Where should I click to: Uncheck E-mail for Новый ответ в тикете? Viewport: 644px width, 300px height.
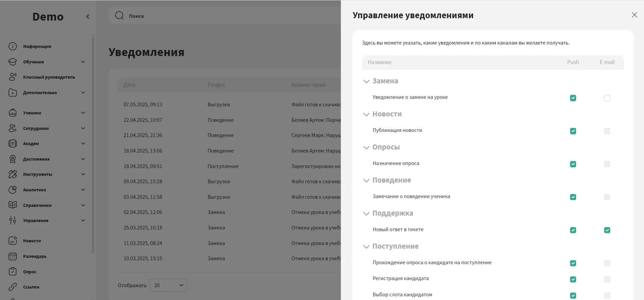(607, 230)
